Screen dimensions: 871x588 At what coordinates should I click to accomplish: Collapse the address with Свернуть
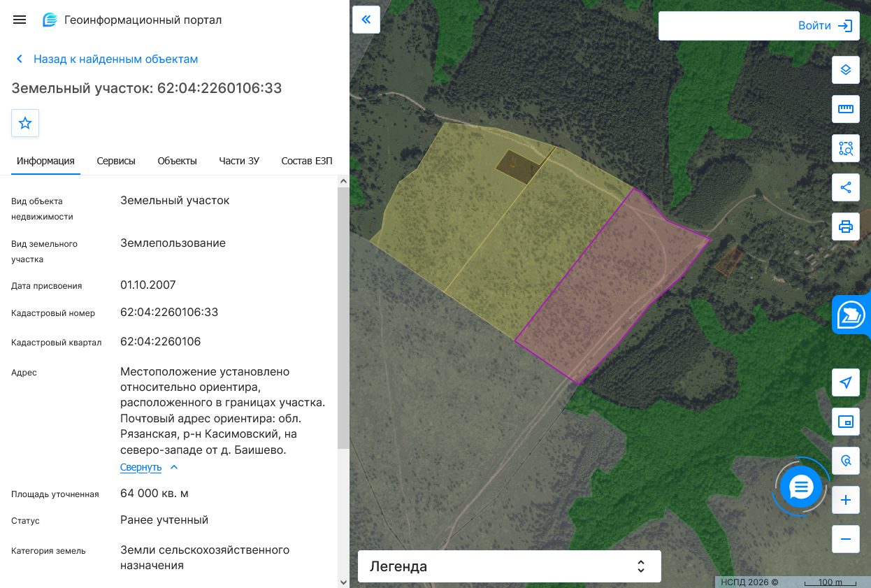(x=149, y=467)
